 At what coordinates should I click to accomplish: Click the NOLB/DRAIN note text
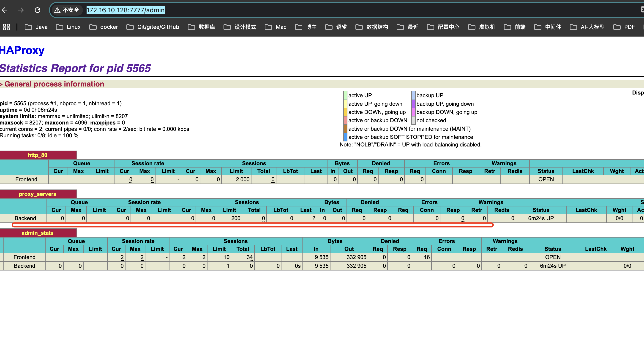point(410,145)
